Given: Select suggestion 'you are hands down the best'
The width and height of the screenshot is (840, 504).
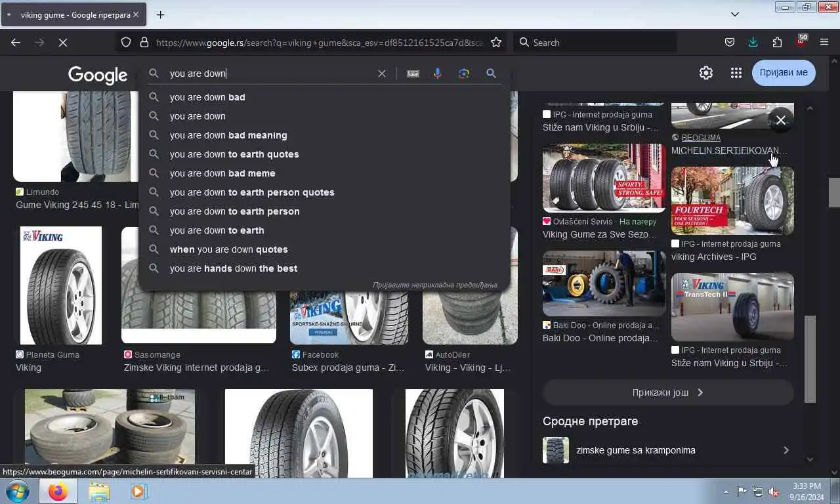Looking at the screenshot, I should click(324, 268).
